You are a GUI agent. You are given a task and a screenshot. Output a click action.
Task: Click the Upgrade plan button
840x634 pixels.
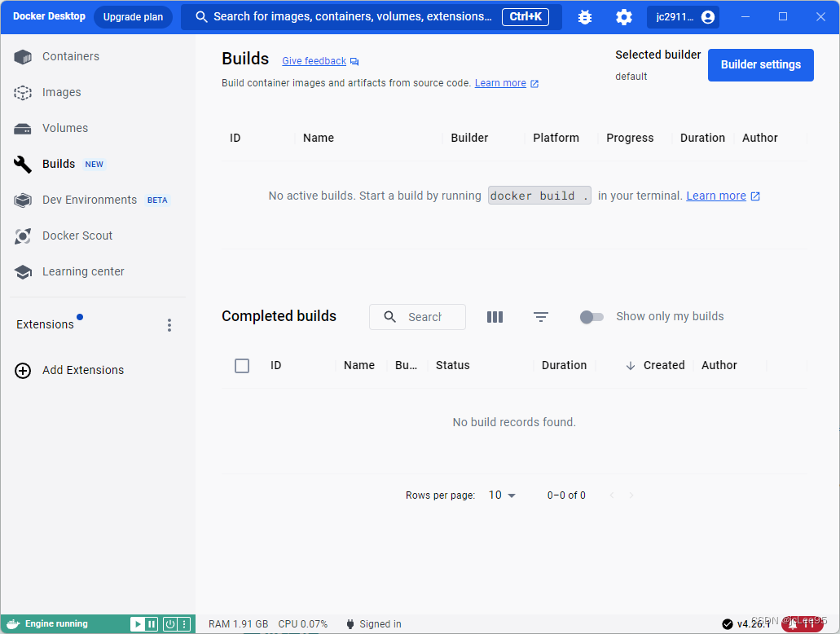(133, 17)
